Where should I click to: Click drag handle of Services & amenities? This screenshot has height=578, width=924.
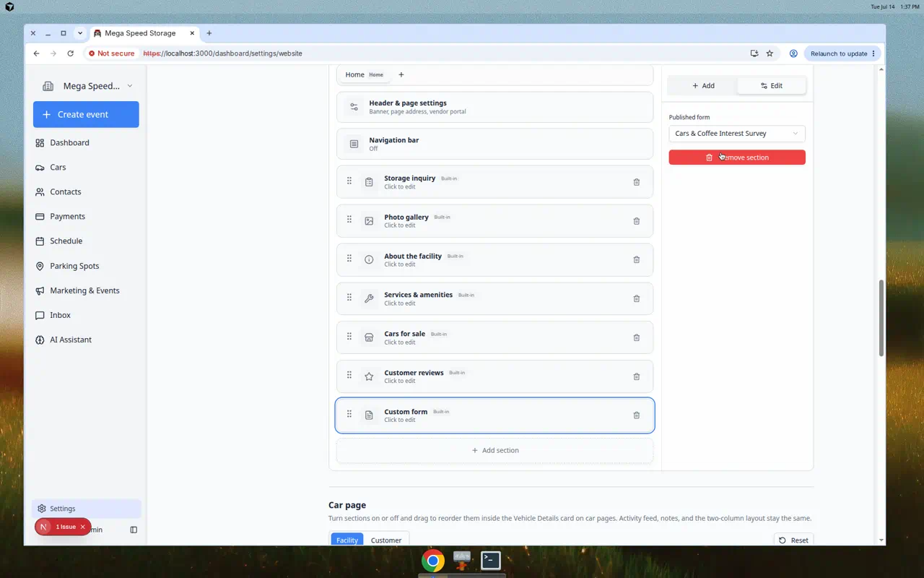pos(349,298)
